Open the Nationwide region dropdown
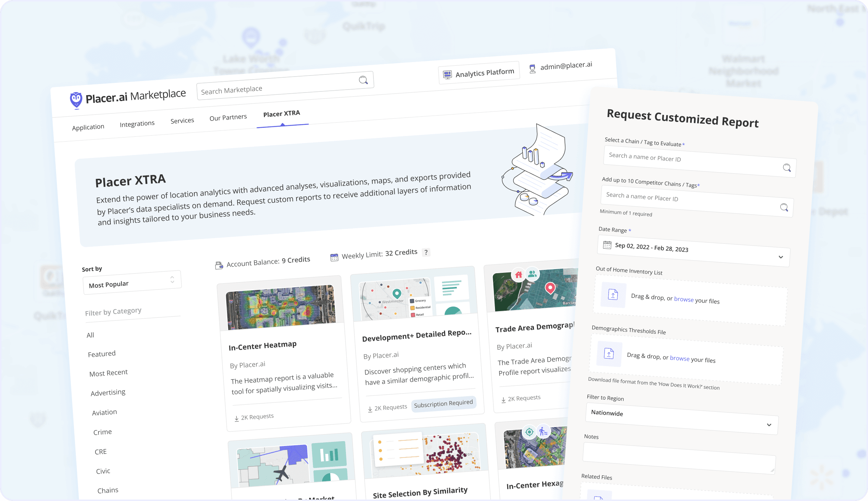This screenshot has height=501, width=868. (681, 418)
